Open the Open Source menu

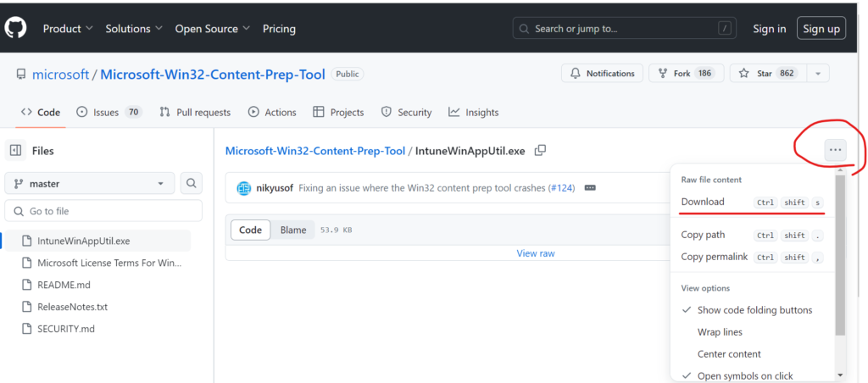click(x=213, y=29)
